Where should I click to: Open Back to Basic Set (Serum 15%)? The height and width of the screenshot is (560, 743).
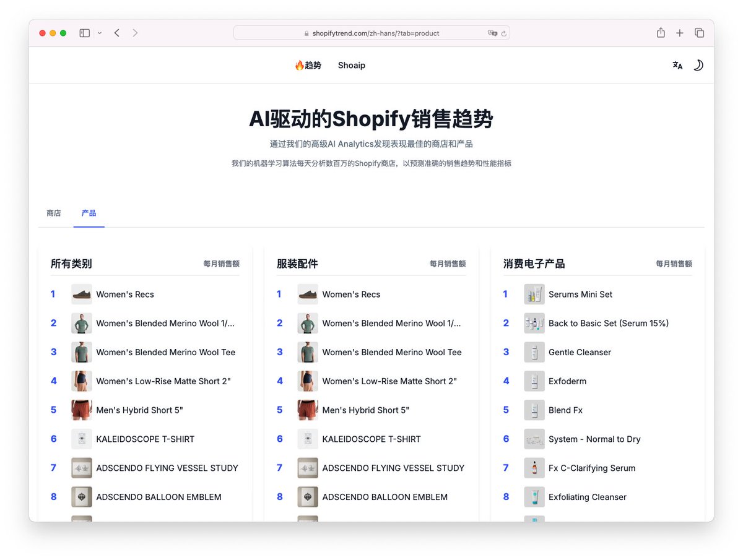[609, 324]
